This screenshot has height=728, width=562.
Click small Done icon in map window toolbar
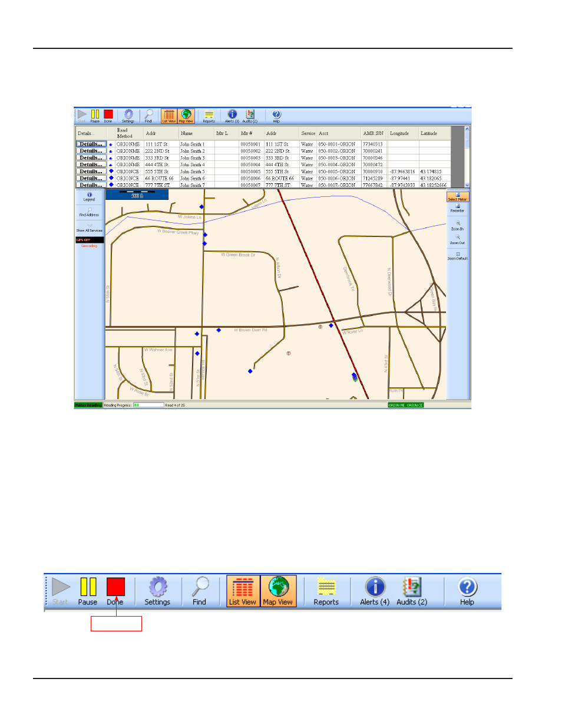click(108, 116)
